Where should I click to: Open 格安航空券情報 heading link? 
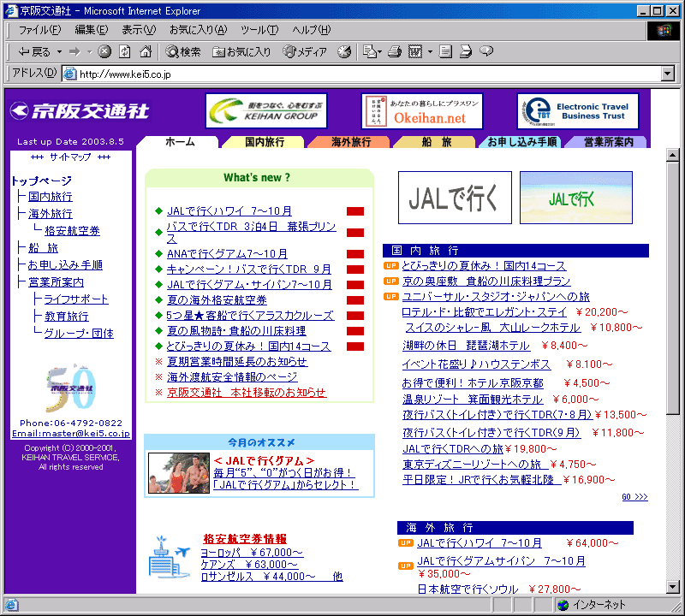point(245,539)
